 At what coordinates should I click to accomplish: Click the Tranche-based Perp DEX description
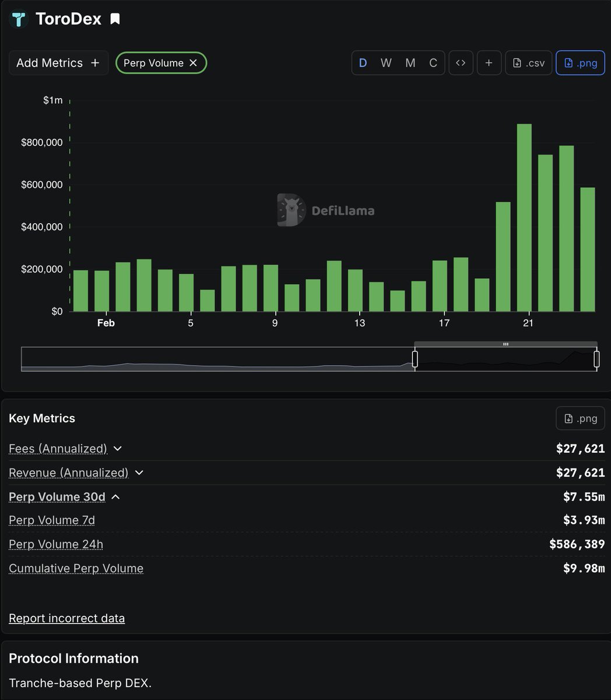[80, 683]
